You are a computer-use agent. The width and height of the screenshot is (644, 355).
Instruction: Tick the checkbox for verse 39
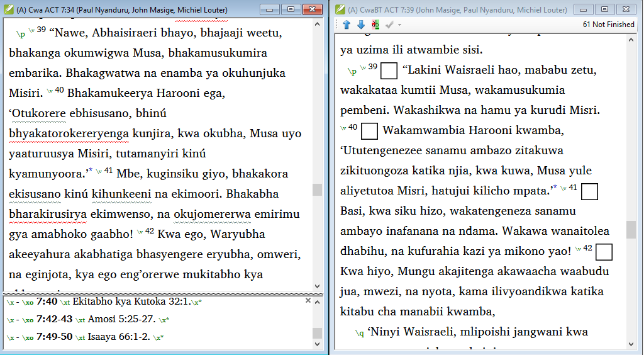(x=389, y=70)
